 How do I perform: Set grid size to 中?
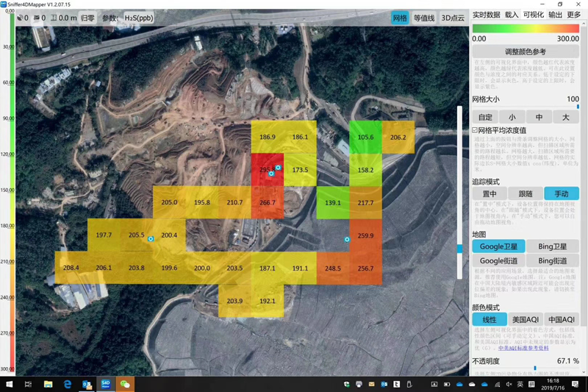539,117
